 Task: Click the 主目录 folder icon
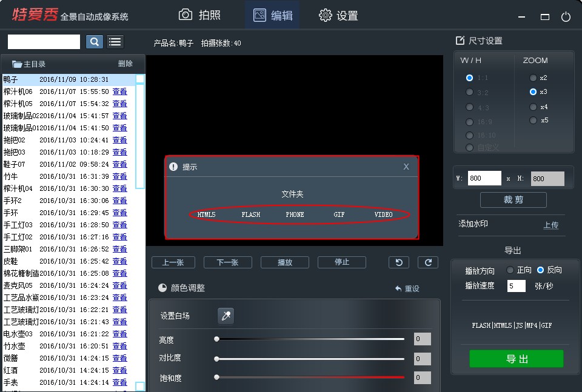(17, 64)
